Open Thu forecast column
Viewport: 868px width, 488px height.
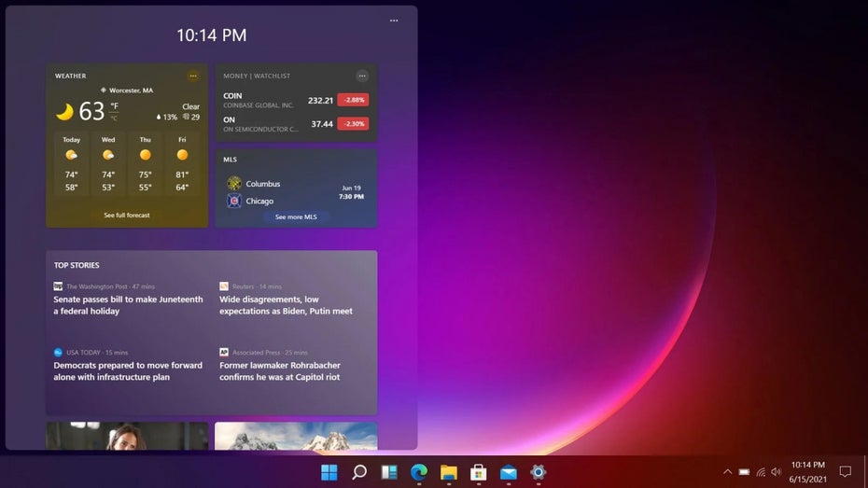tap(145, 163)
